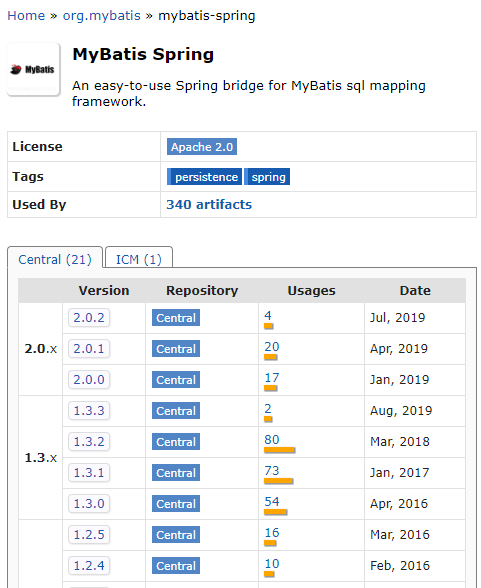Image resolution: width=481 pixels, height=588 pixels.
Task: Switch to the ICM (1) tab
Action: click(x=139, y=259)
